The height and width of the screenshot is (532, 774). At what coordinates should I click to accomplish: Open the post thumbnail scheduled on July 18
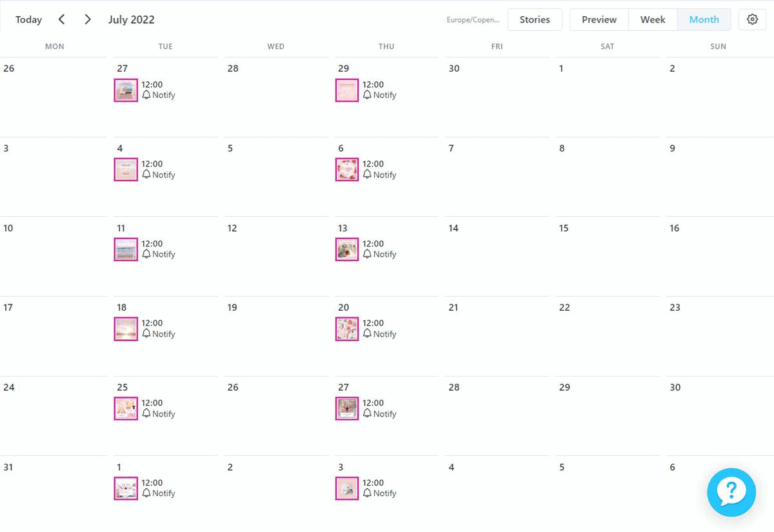(x=126, y=329)
